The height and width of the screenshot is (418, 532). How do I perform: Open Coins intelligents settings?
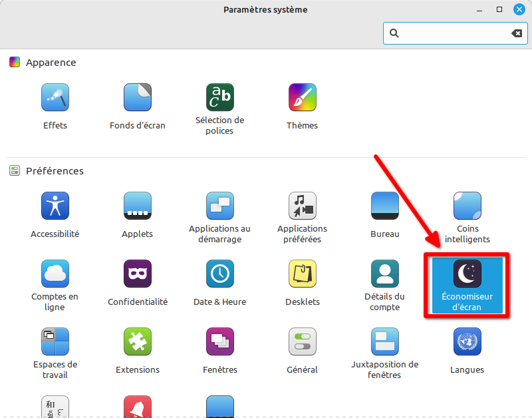pos(467,206)
